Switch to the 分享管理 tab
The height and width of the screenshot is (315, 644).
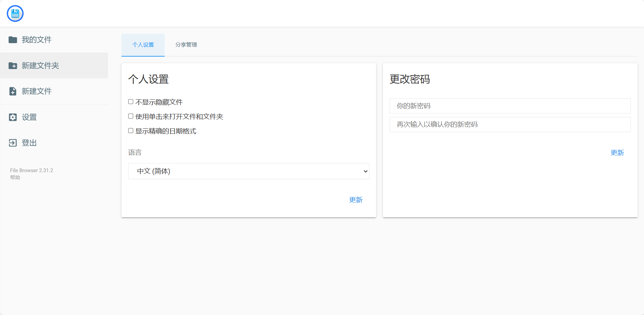(x=186, y=45)
